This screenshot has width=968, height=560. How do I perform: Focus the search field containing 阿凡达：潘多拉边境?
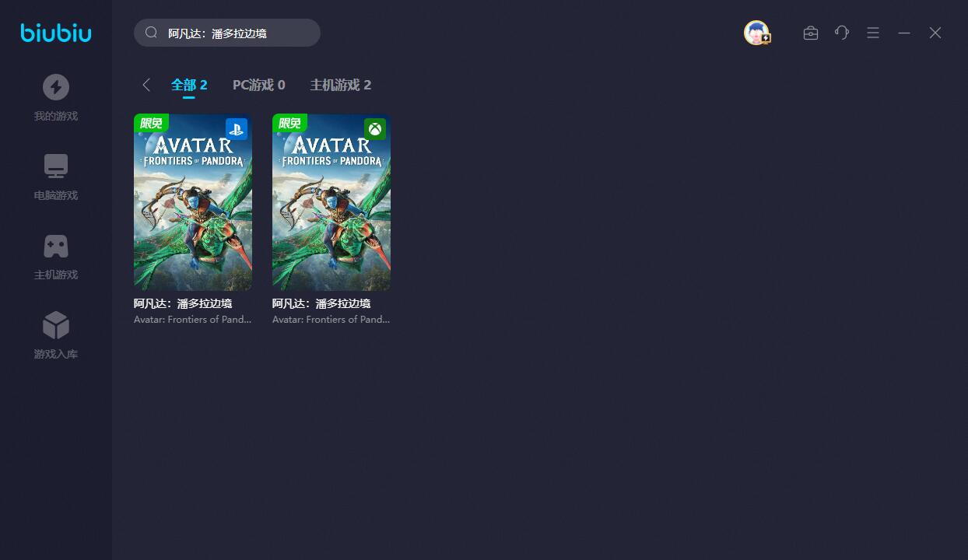(227, 33)
